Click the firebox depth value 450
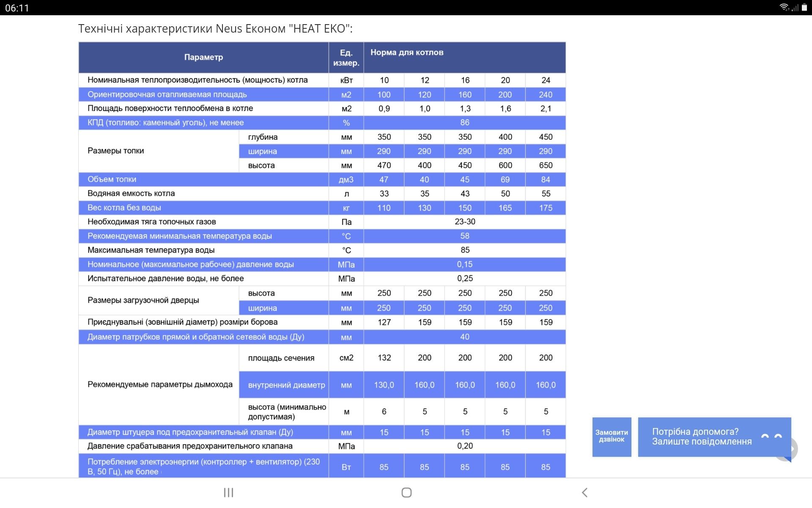 click(546, 137)
